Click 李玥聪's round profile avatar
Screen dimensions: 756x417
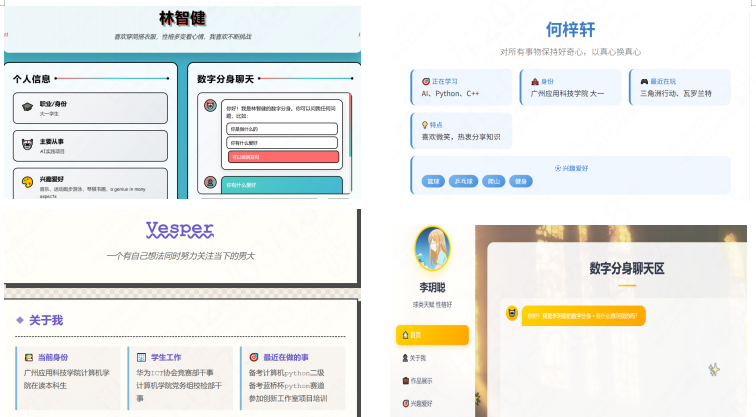[432, 251]
